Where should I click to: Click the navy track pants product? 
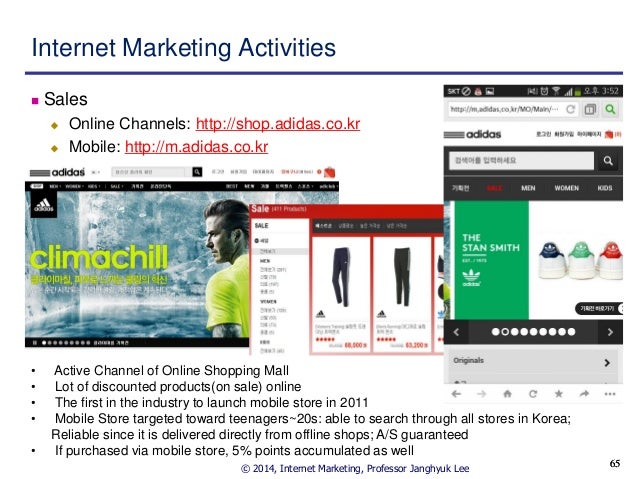pos(341,277)
